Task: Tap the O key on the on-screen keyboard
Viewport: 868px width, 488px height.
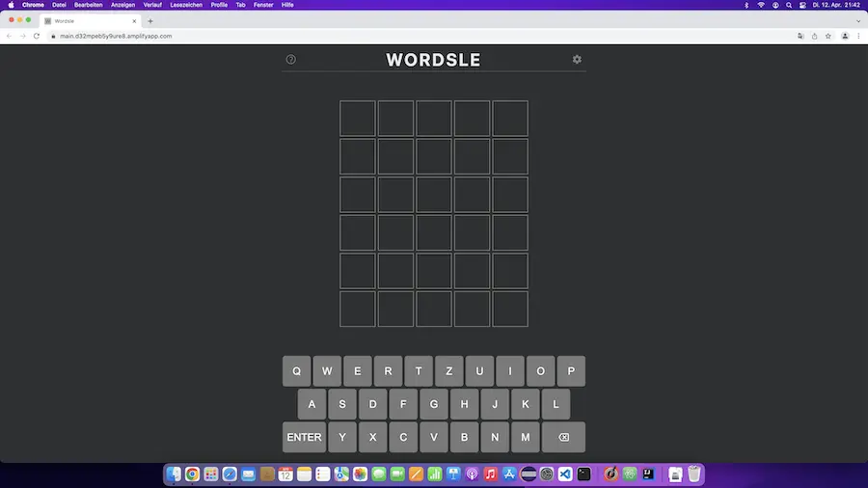Action: pos(540,371)
